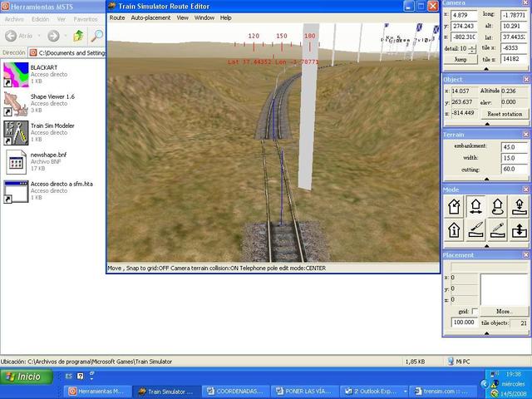Click the Atrás back arrow icon
Viewport: 532px width, 399px height.
12,36
